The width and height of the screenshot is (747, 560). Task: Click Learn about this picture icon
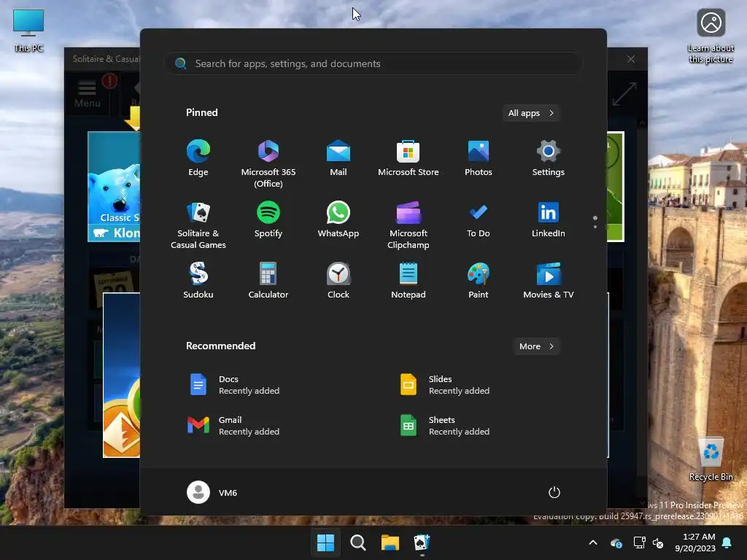711,36
